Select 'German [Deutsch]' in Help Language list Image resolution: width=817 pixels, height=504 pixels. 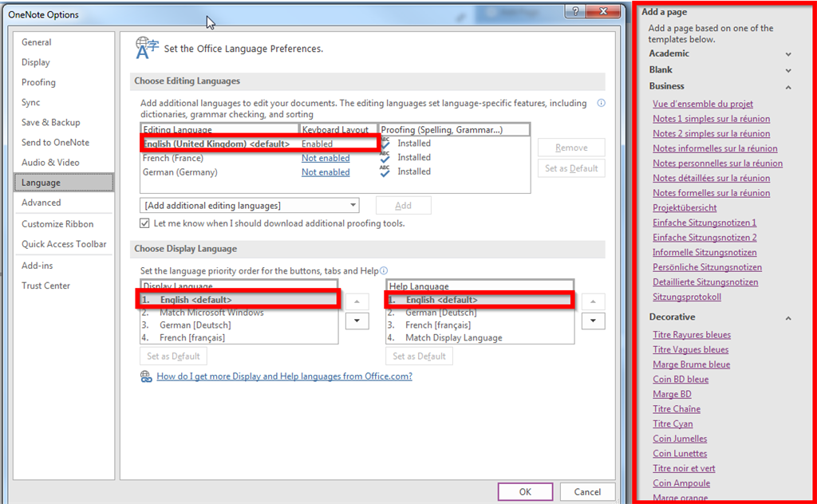(x=480, y=313)
